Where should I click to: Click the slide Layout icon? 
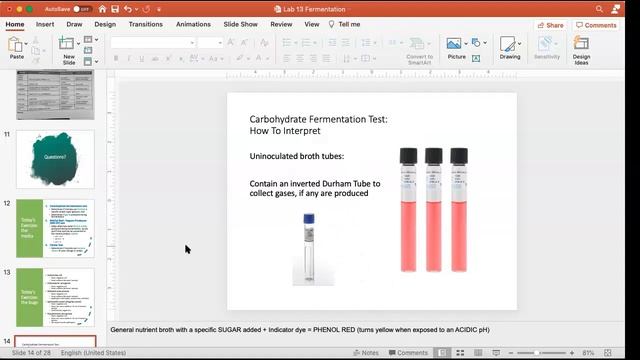(x=88, y=39)
